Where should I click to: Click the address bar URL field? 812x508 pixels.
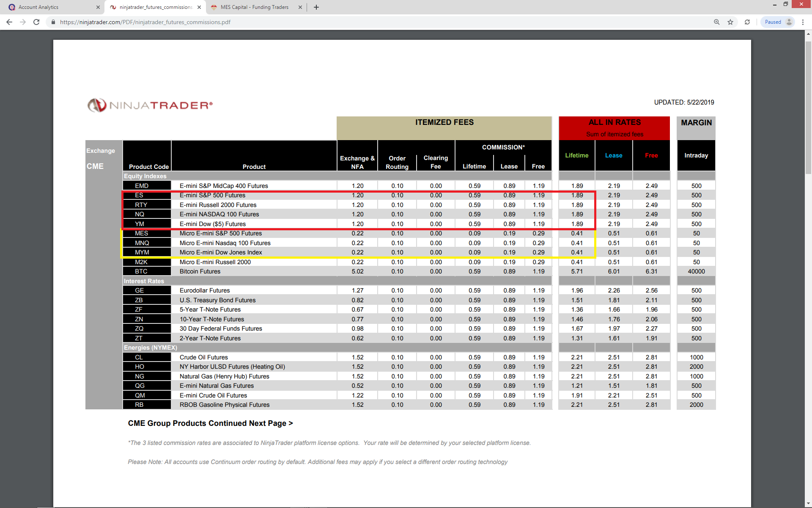(x=381, y=22)
